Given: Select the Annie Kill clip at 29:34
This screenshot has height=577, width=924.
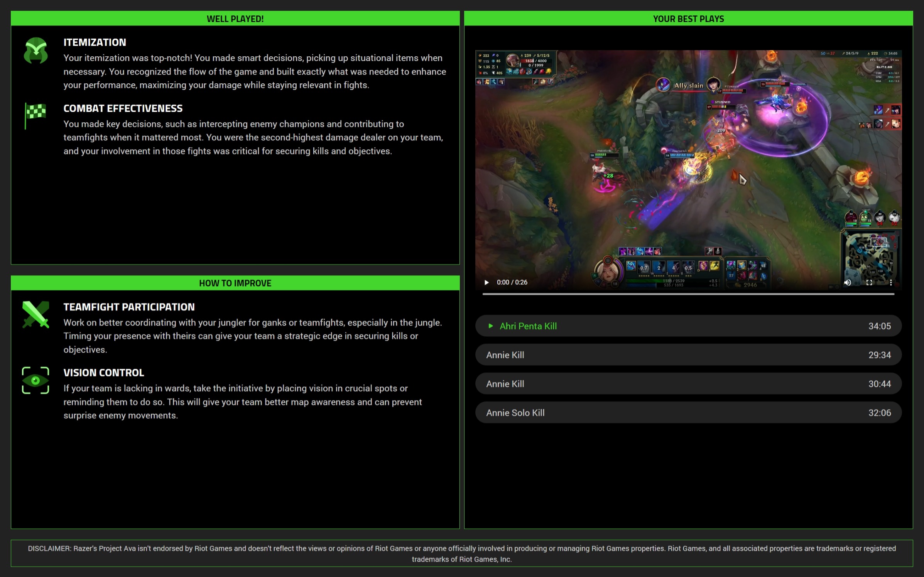Looking at the screenshot, I should point(688,355).
